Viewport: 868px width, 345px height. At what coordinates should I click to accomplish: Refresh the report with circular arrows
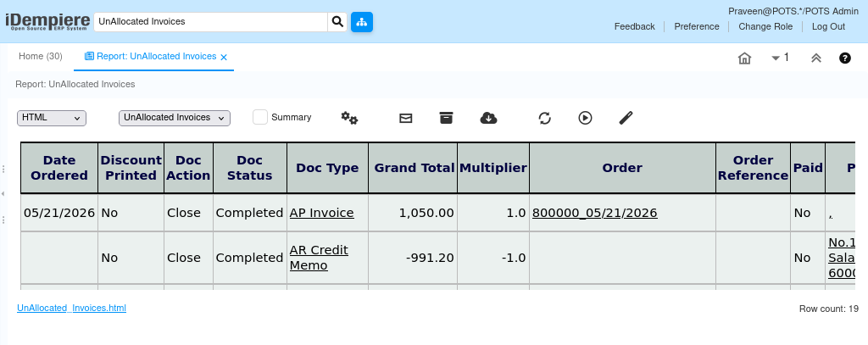[x=545, y=118]
